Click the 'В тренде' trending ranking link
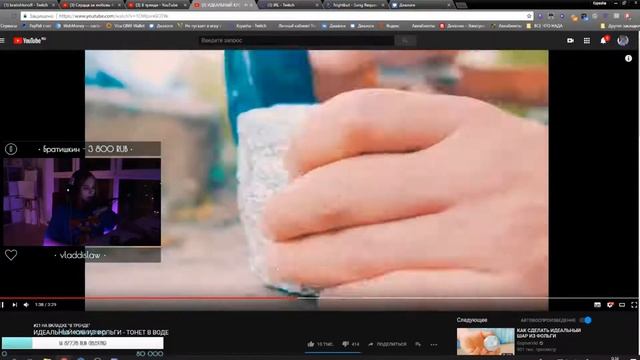The width and height of the screenshot is (640, 360). (62, 325)
